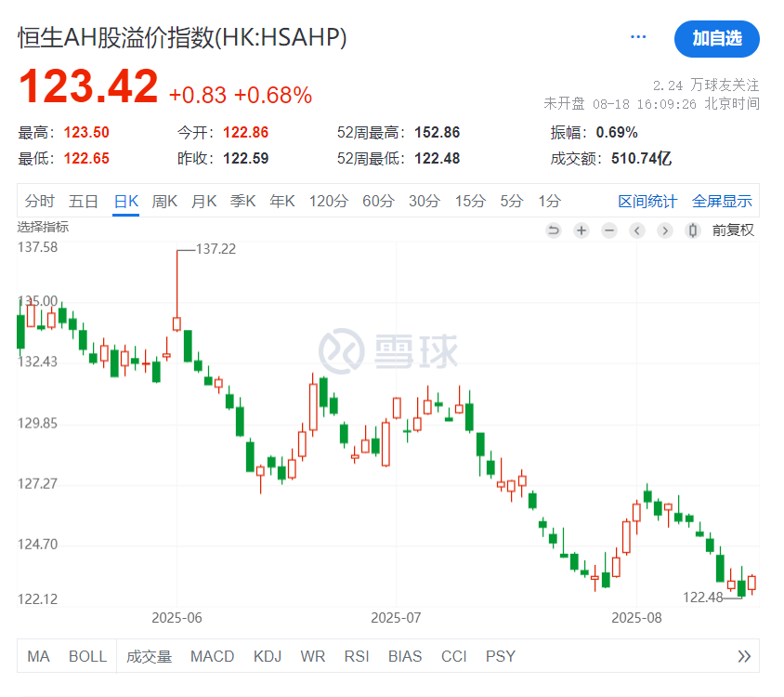Select the 日K daily candlestick tab

click(126, 201)
